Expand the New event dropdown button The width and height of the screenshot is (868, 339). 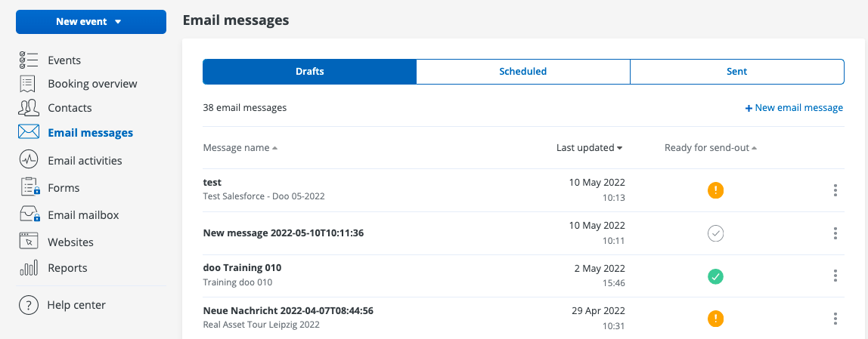point(91,22)
